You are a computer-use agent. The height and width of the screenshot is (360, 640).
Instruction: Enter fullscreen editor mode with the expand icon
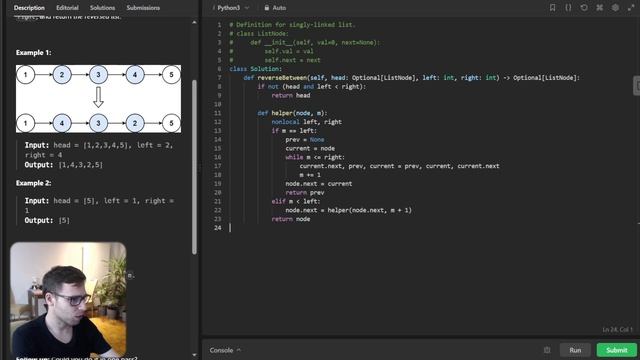(x=631, y=8)
